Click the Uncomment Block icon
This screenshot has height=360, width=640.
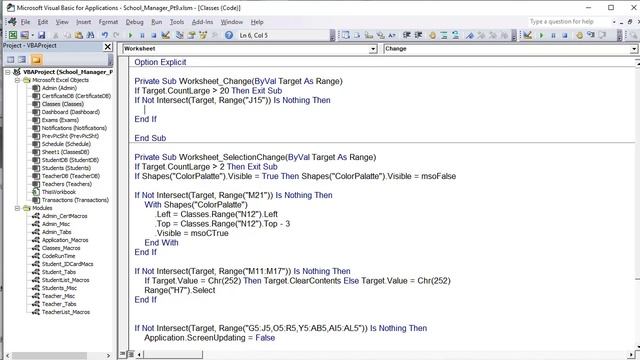[x=456, y=36]
